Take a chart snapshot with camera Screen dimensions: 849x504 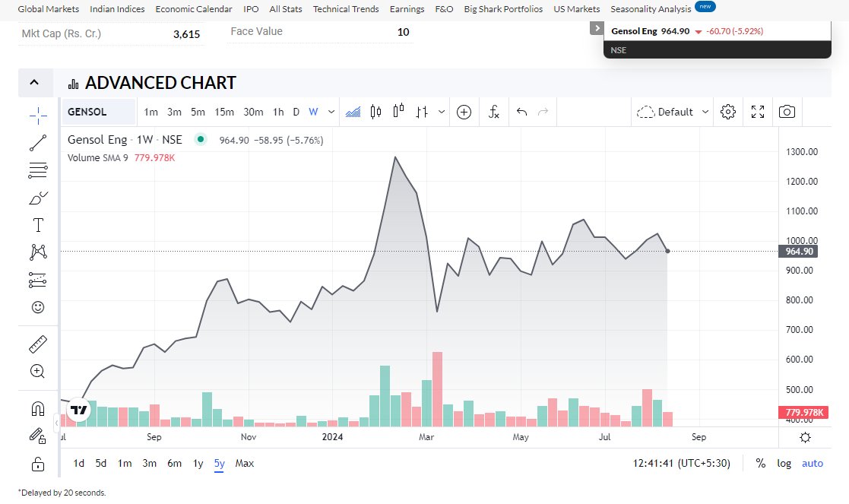(x=787, y=112)
